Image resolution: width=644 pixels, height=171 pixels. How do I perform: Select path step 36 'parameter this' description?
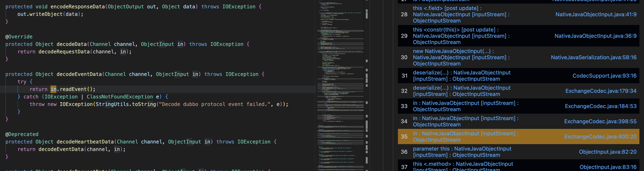462,152
